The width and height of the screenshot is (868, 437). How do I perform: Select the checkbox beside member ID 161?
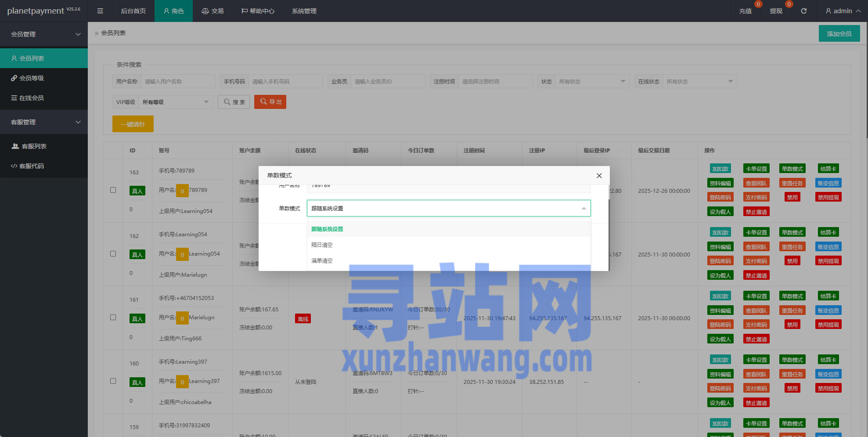point(113,317)
